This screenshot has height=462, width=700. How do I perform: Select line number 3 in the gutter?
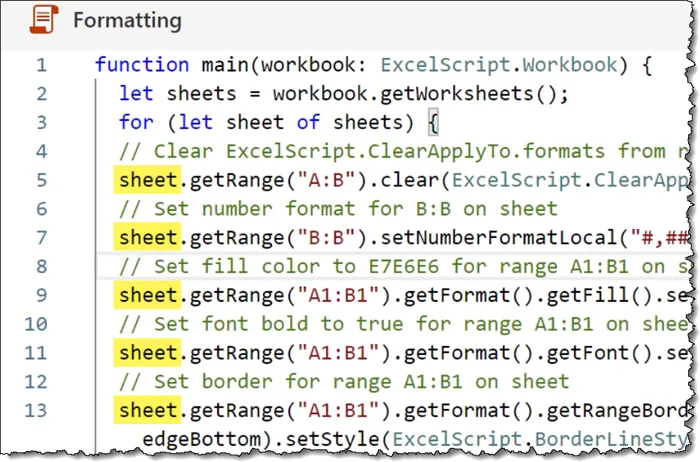click(x=41, y=123)
